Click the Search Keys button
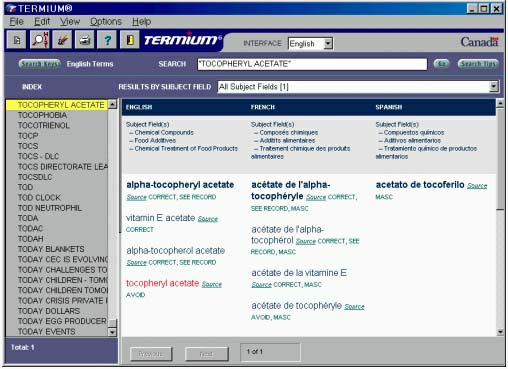Viewport: 508px width, 369px height. [x=39, y=64]
